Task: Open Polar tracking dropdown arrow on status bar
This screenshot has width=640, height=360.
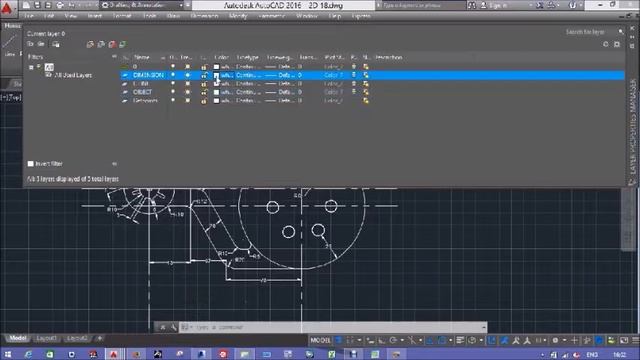Action: pyautogui.click(x=402, y=340)
